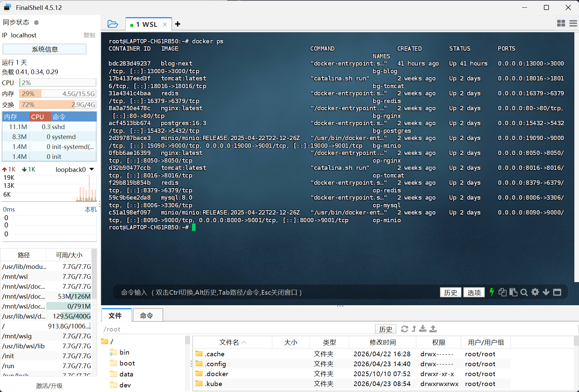Click the 交换 swap usage bar
The width and height of the screenshot is (579, 392).
coord(58,105)
